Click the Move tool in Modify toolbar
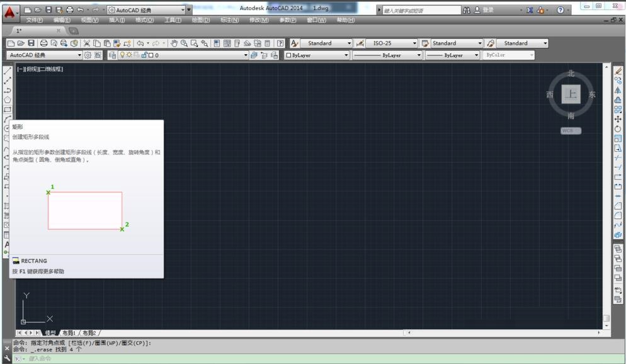The image size is (626, 364). click(618, 119)
